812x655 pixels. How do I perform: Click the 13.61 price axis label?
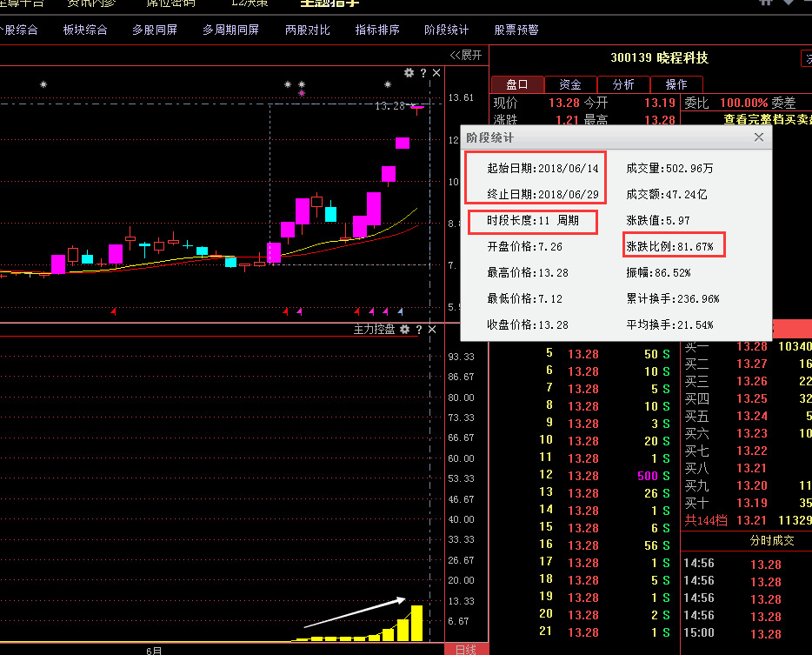point(461,97)
